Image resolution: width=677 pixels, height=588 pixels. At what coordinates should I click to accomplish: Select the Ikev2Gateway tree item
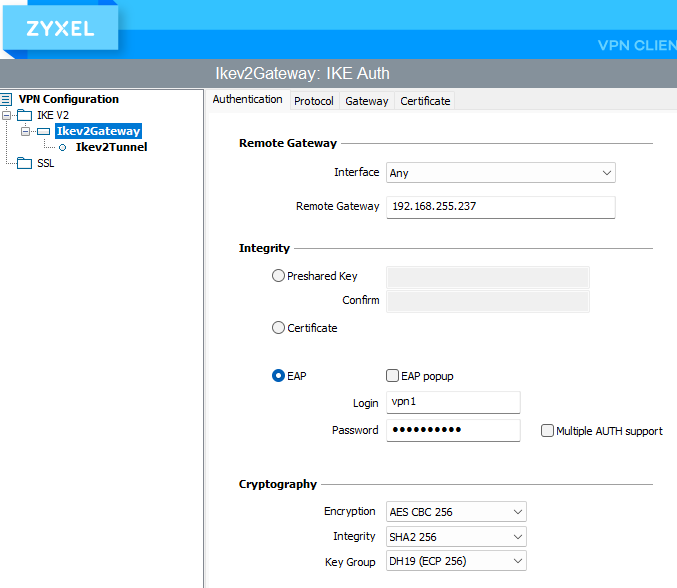(x=98, y=131)
